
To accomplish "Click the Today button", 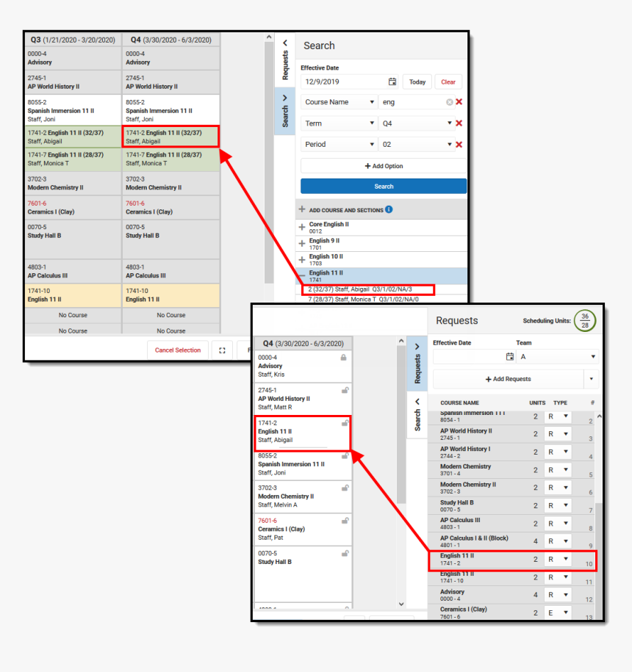I will (417, 82).
